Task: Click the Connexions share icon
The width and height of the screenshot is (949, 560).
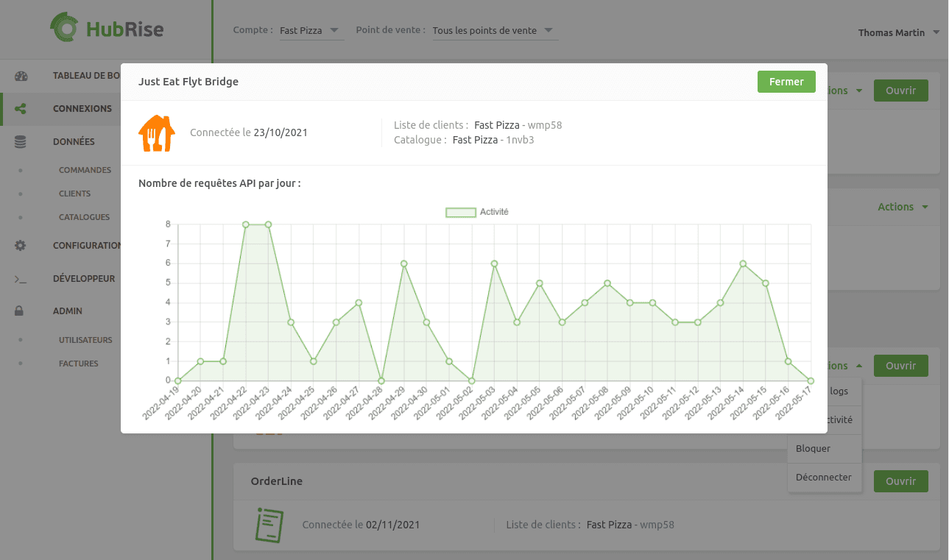Action: tap(21, 109)
